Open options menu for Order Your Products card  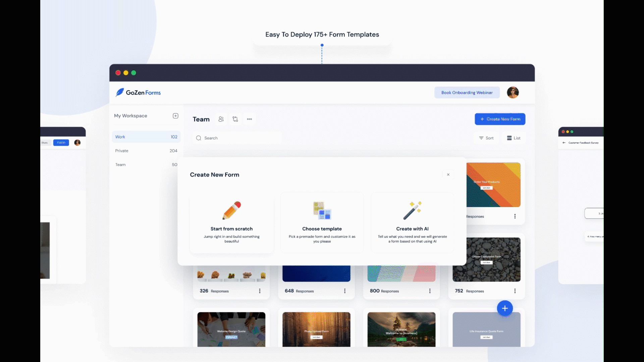point(515,217)
